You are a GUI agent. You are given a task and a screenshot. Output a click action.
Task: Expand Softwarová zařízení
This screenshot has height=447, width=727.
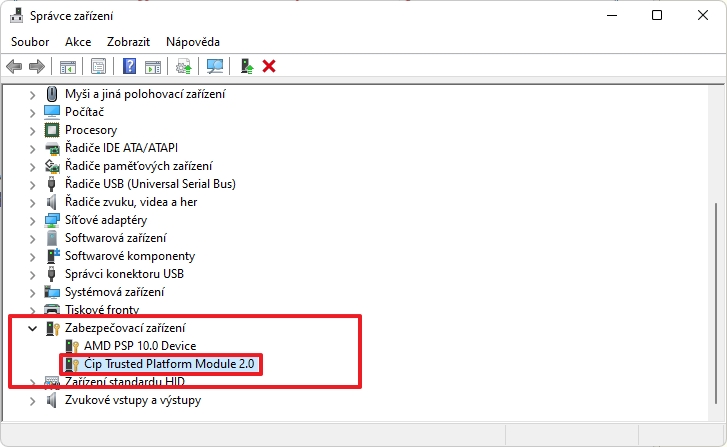32,240
